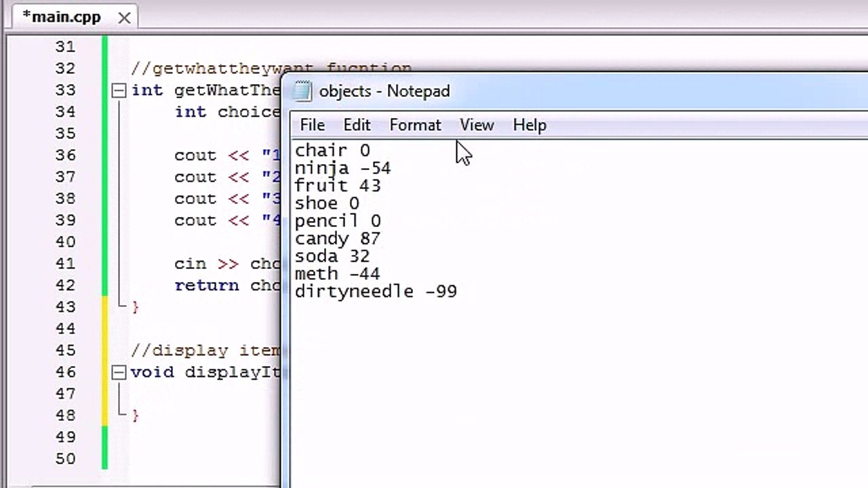Click 'fruit 43' line in Notepad
This screenshot has height=488, width=868.
338,186
